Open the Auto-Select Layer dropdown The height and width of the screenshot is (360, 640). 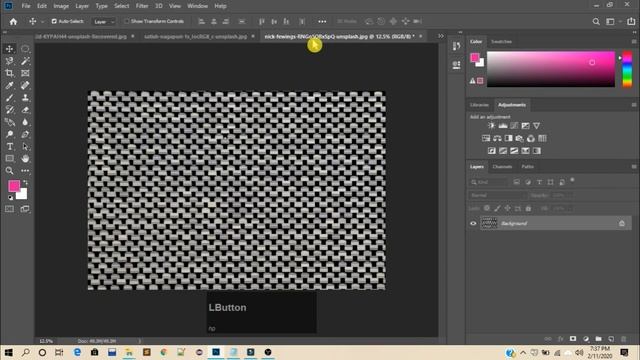click(104, 22)
